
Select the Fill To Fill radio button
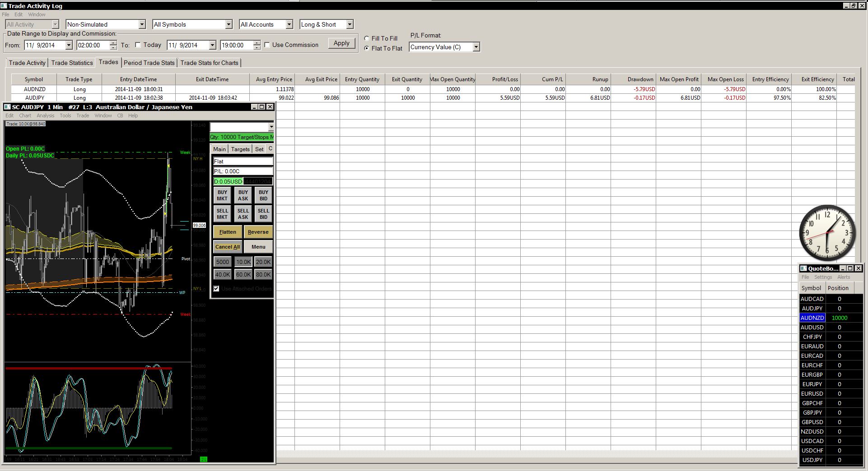[x=367, y=38]
